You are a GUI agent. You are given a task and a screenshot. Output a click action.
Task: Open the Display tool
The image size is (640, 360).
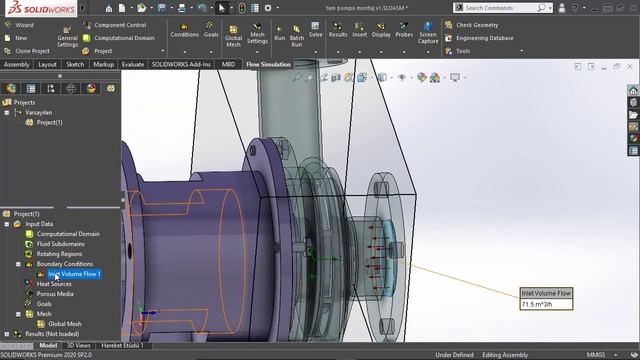[x=381, y=30]
